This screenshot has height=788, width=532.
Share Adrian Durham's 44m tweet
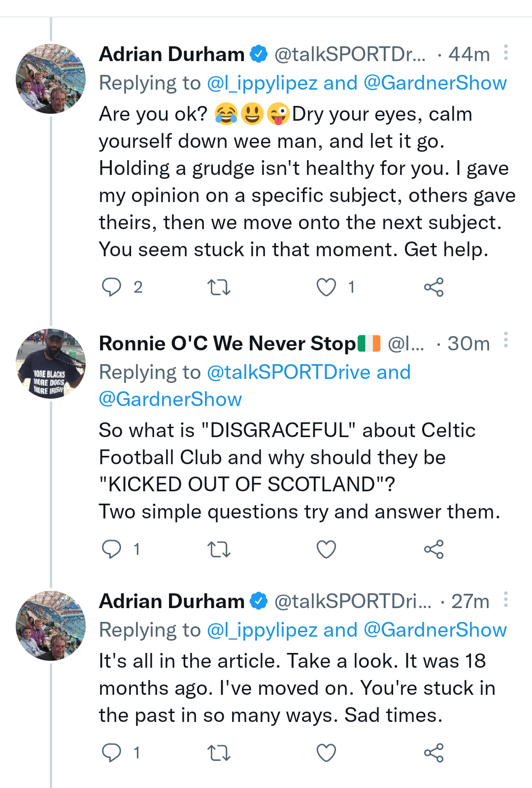(433, 287)
